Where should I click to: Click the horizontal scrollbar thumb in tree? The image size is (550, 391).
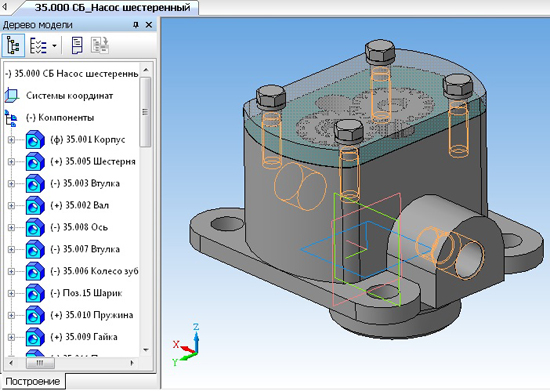40,363
